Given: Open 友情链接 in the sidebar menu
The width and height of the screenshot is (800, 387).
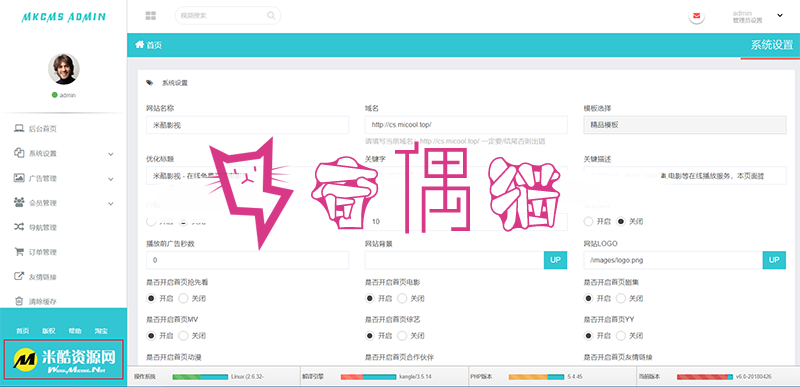Looking at the screenshot, I should point(43,277).
